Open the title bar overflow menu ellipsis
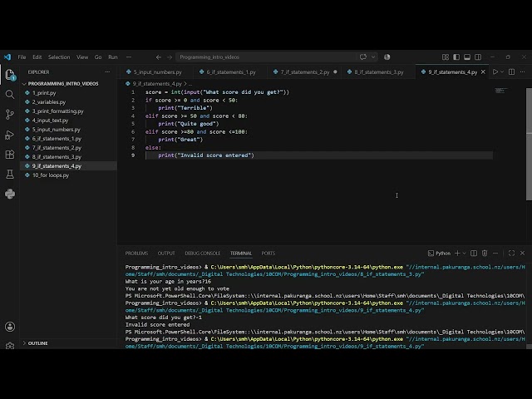This screenshot has width=532, height=399. click(x=129, y=57)
